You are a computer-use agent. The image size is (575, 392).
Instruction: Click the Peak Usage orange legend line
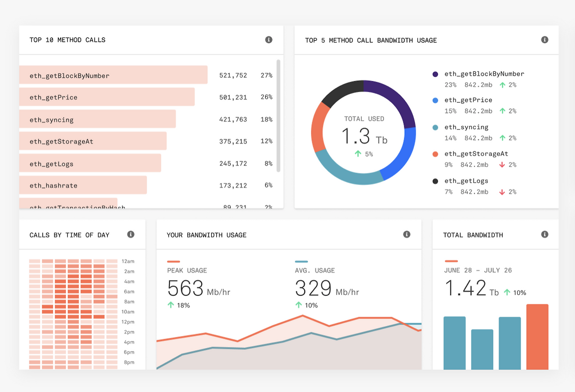pos(173,261)
